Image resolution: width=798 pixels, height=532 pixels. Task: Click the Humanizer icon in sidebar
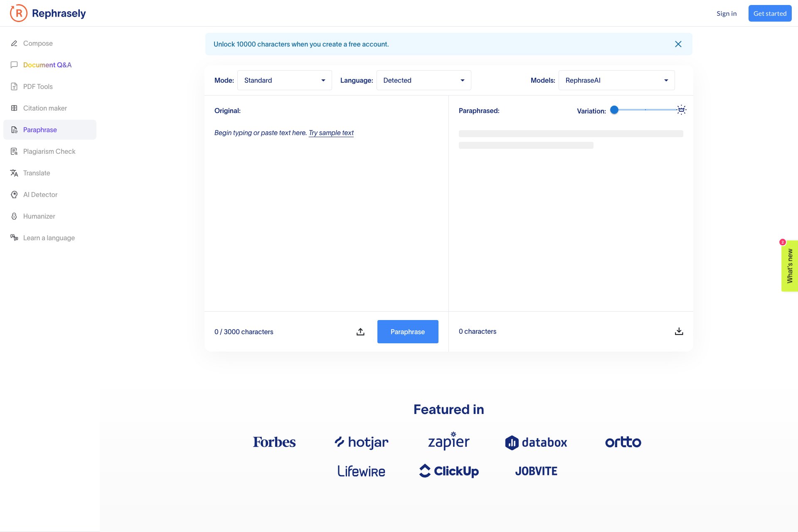click(x=14, y=216)
